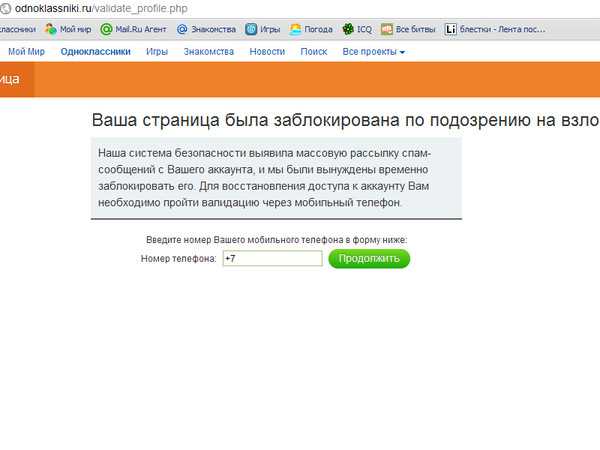Viewport: 600px width, 450px height.
Task: Open the Mail.Ru Агент bookmark icon
Action: (x=106, y=29)
